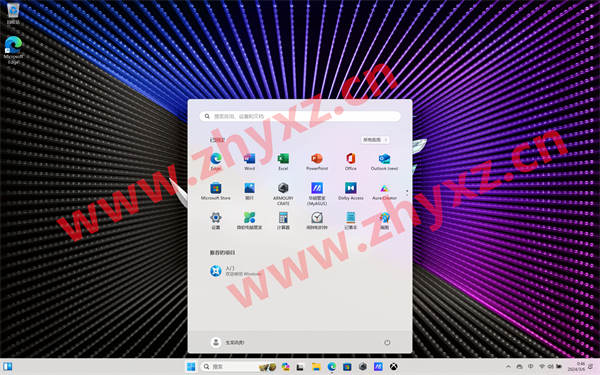Open Recycle Bin on the desktop

pyautogui.click(x=13, y=13)
